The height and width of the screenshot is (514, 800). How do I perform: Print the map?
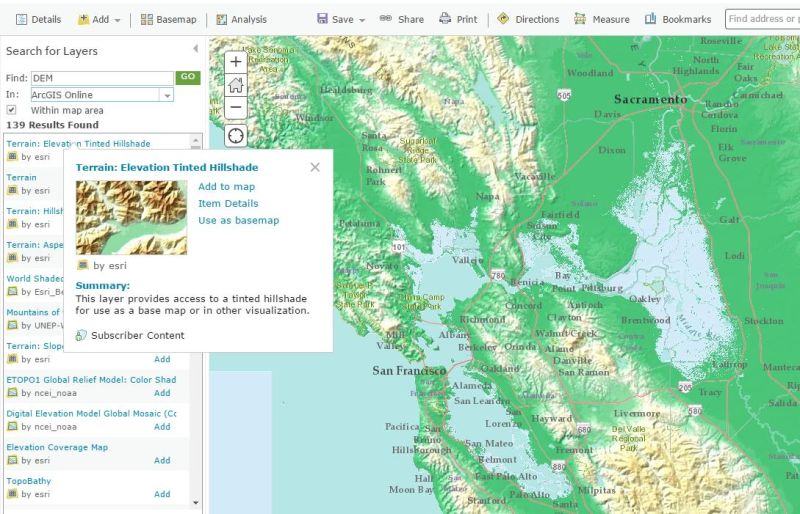[x=458, y=19]
